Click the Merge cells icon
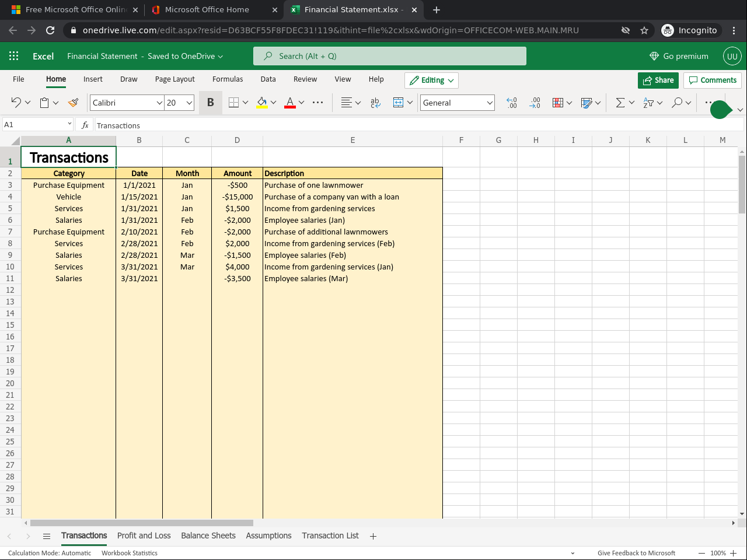The width and height of the screenshot is (747, 560). 398,103
